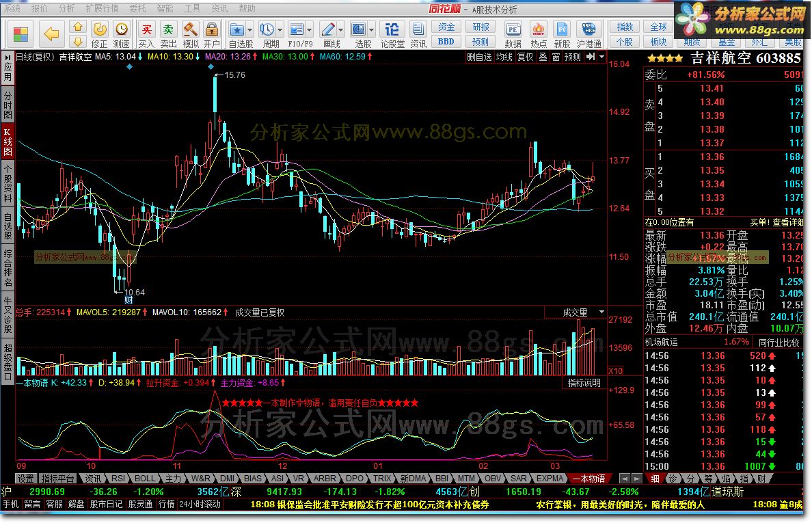Click the yellow down arrow button
This screenshot has width=812, height=523.
(78, 42)
